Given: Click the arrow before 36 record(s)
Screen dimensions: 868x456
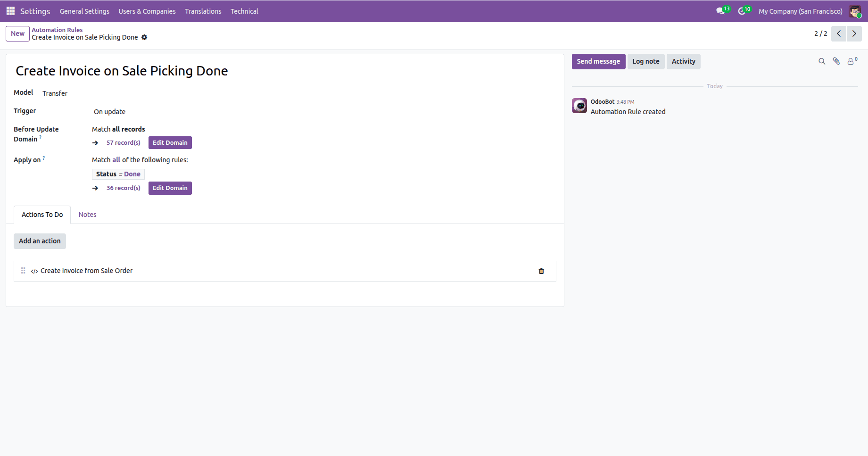Looking at the screenshot, I should [95, 188].
